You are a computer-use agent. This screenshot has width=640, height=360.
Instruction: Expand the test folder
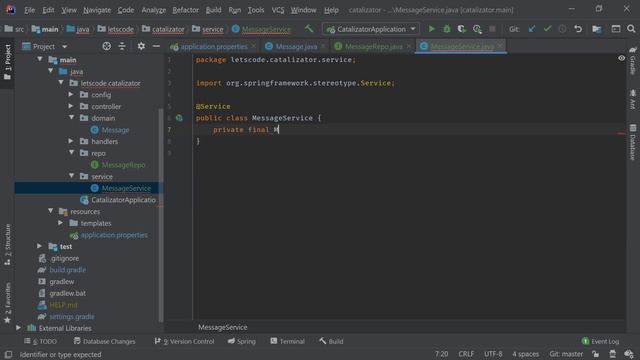[39, 246]
